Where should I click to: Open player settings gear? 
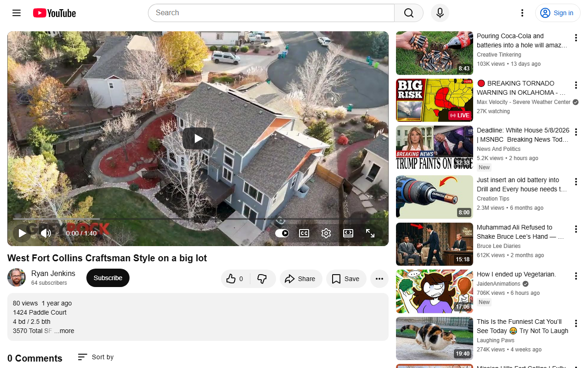click(326, 233)
